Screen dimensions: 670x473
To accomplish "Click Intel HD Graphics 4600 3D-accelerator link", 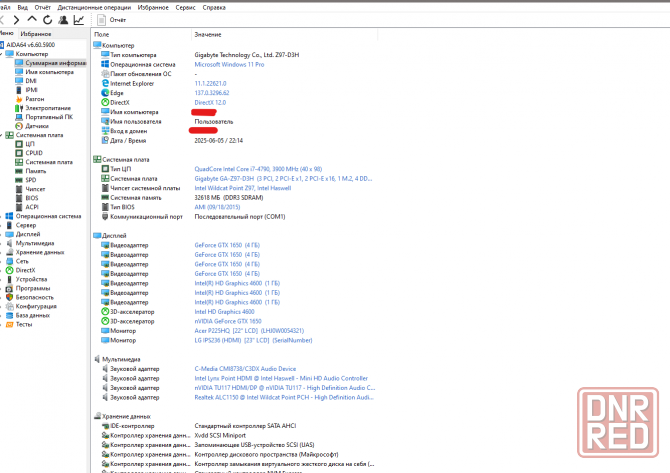I will [x=224, y=311].
